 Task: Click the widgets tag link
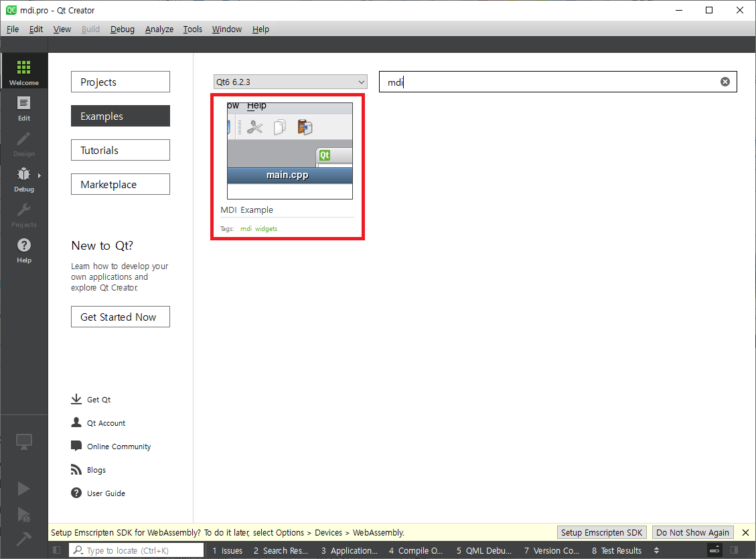click(x=266, y=228)
